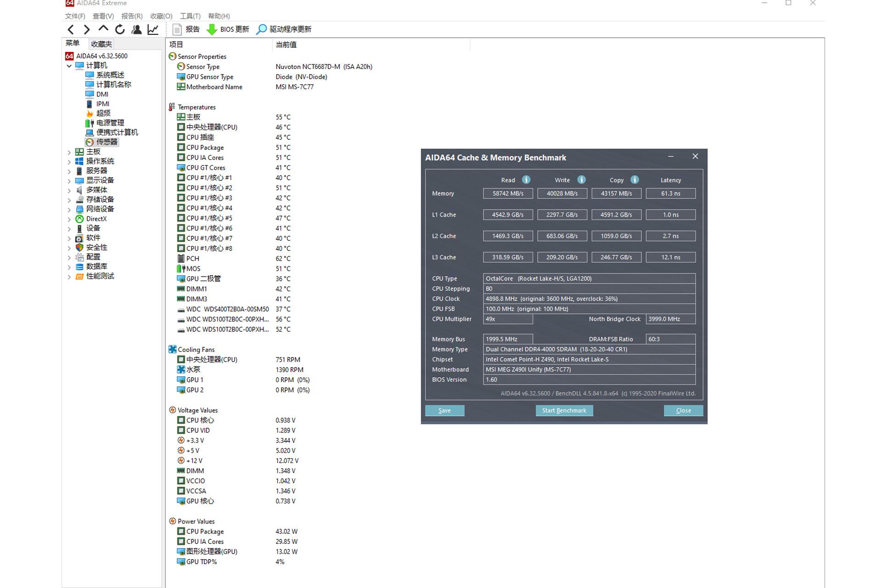Expand the 服务器 tree node

point(69,171)
